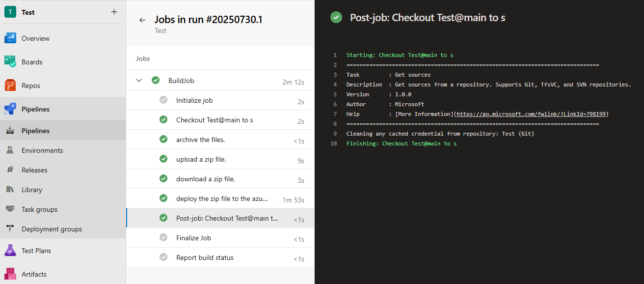Switch to the Overview section

click(36, 38)
